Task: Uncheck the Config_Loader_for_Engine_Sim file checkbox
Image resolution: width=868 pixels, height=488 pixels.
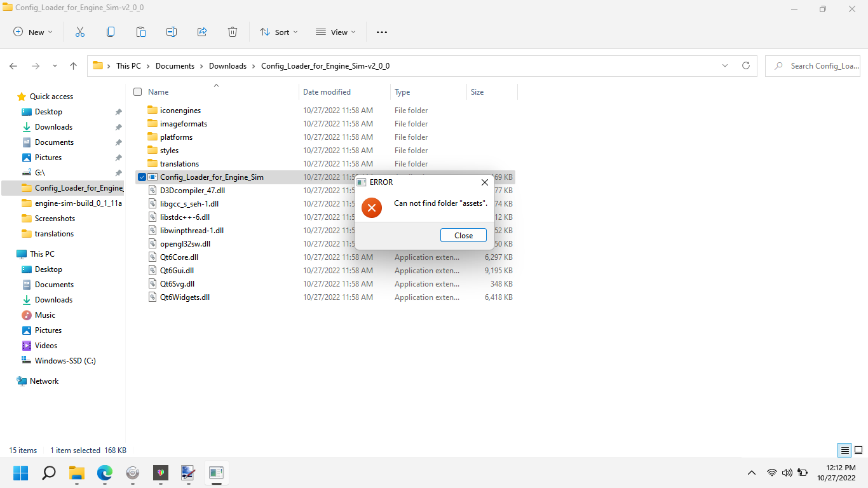Action: point(141,177)
